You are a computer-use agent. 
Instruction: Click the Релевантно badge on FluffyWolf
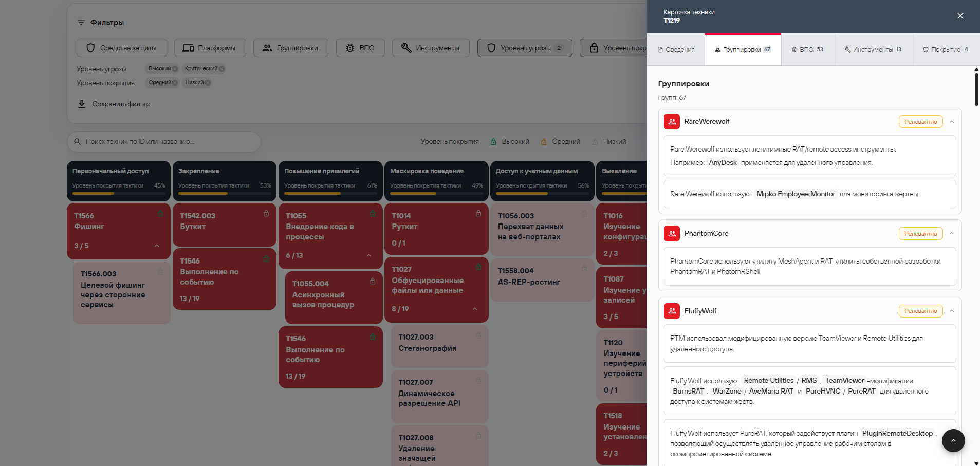point(920,311)
